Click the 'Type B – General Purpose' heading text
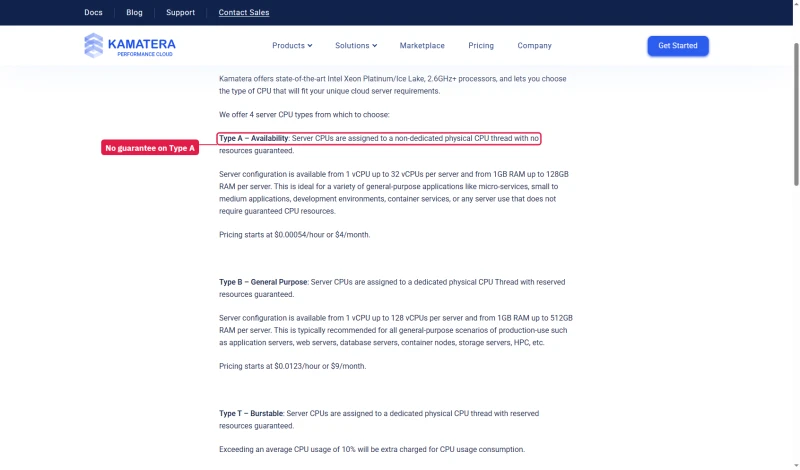 [x=263, y=282]
